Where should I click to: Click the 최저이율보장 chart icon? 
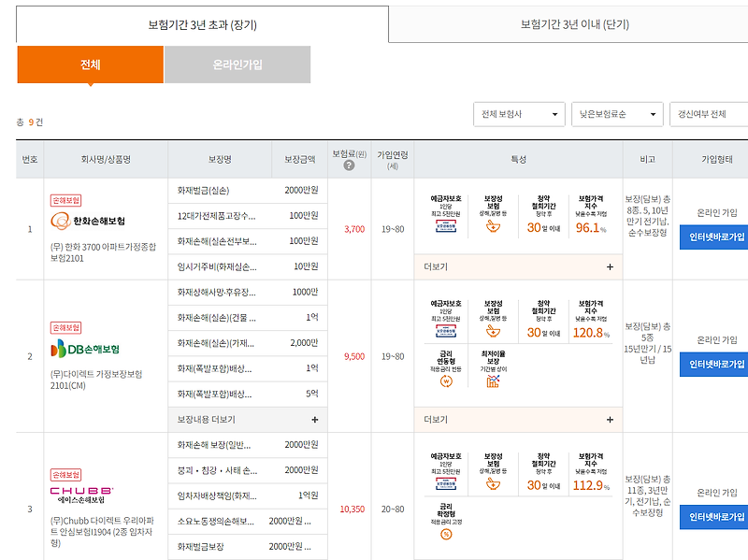coord(494,369)
